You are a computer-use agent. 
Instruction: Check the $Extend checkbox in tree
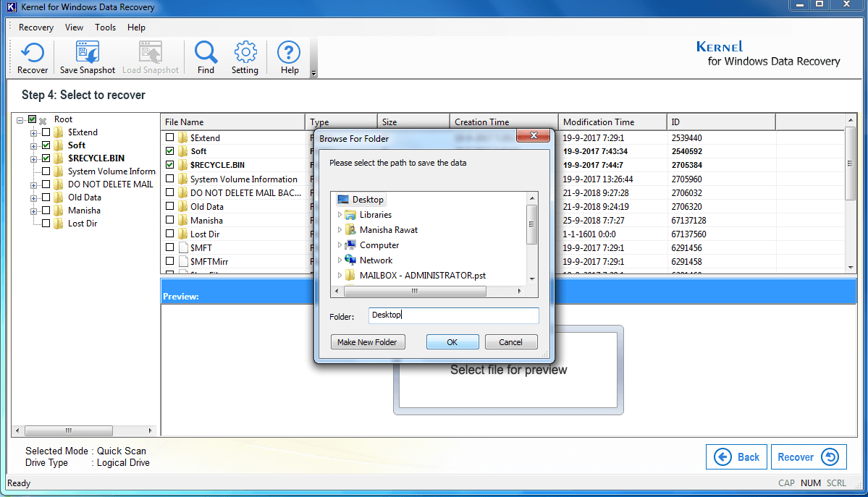tap(46, 132)
